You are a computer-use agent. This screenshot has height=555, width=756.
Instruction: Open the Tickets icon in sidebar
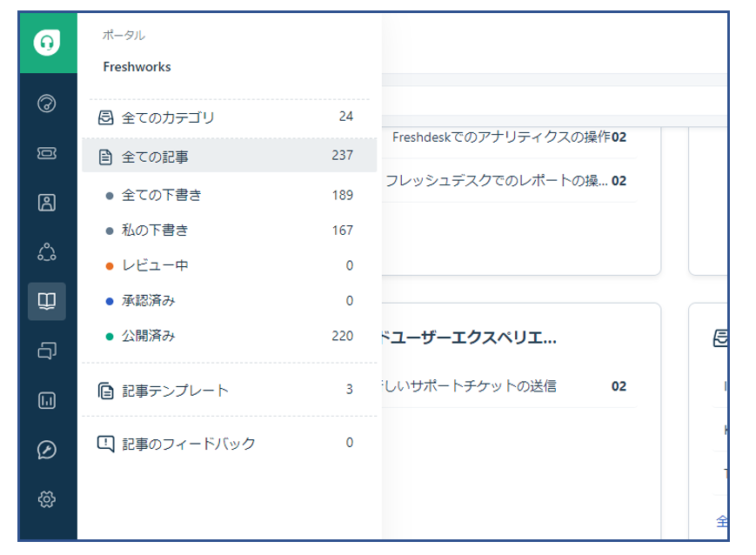pyautogui.click(x=47, y=153)
